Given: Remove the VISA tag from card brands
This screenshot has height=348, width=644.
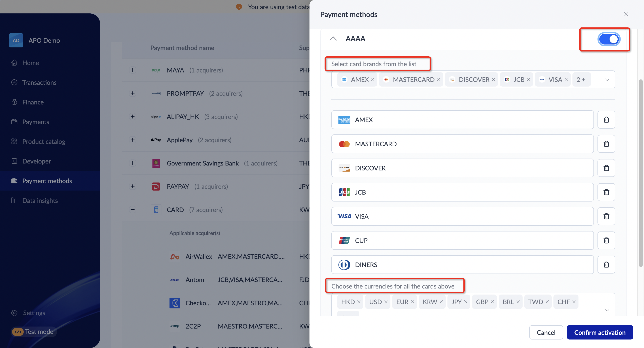Looking at the screenshot, I should (566, 79).
